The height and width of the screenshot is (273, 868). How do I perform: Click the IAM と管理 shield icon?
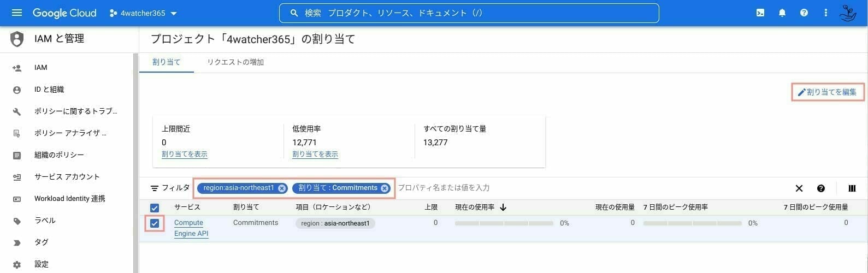(17, 39)
